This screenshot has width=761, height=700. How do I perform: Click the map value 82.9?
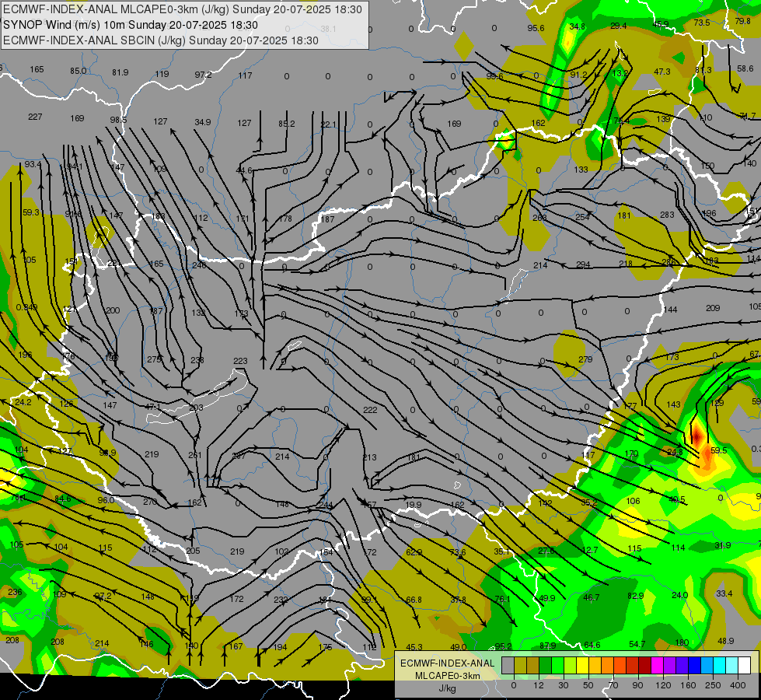click(x=635, y=596)
